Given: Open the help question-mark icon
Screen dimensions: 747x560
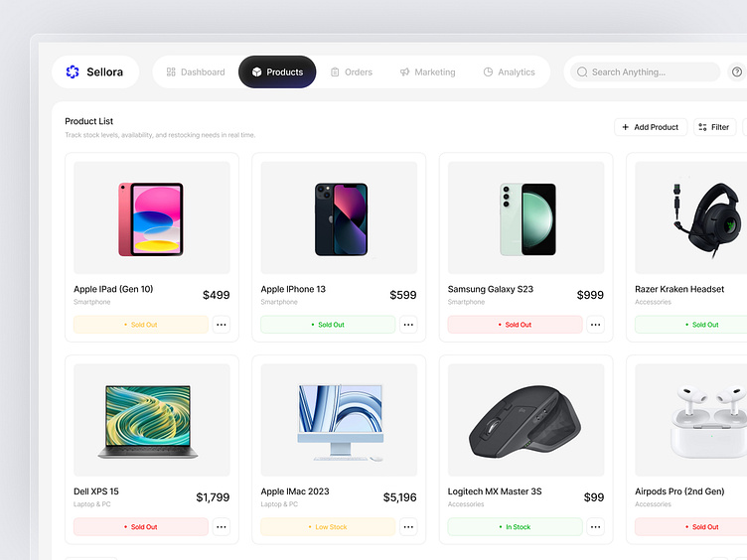Looking at the screenshot, I should [x=736, y=71].
